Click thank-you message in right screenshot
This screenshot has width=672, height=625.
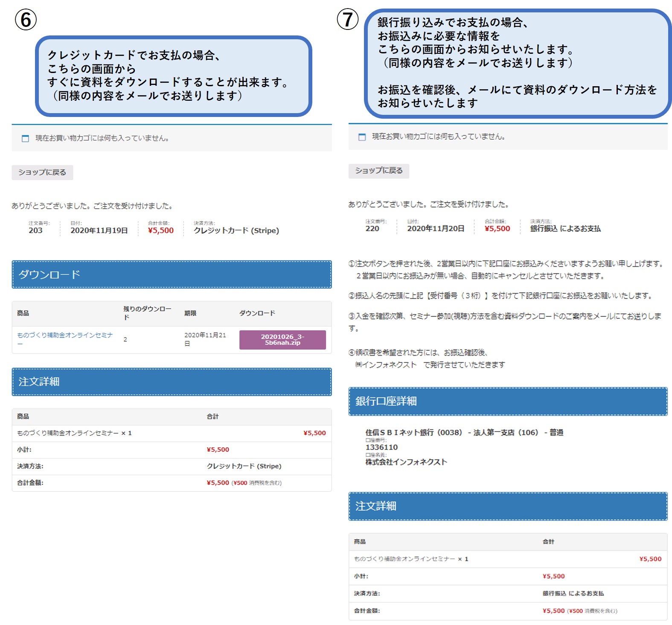(x=428, y=204)
